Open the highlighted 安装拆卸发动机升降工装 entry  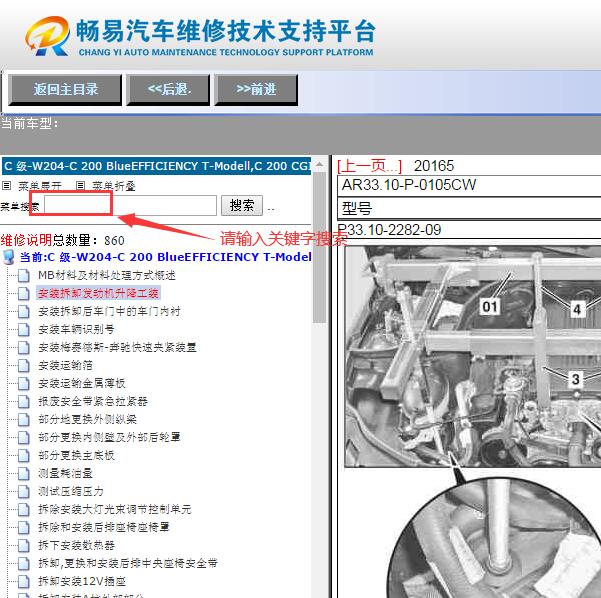[x=98, y=293]
